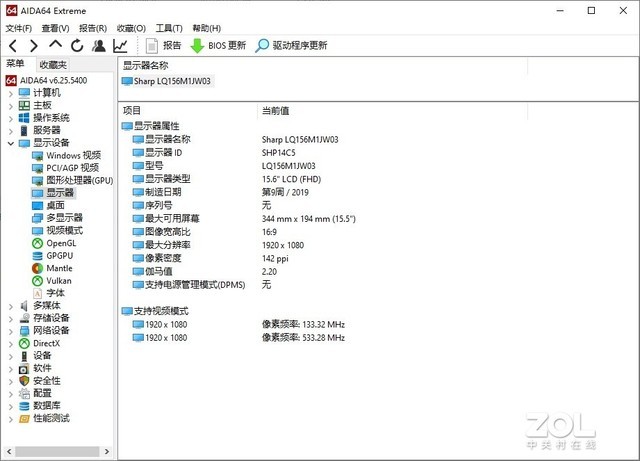Screen dimensions: 640x461
Task: Go forward with the right arrow toolbar icon
Action: tap(34, 46)
